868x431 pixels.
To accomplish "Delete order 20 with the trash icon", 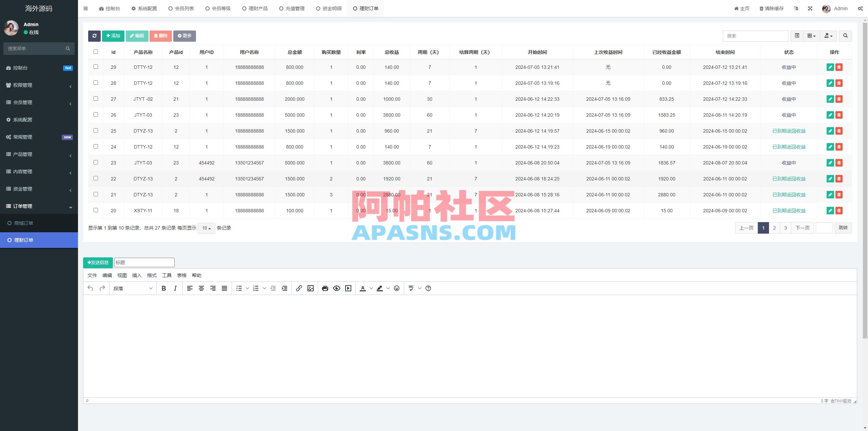I will pos(839,210).
